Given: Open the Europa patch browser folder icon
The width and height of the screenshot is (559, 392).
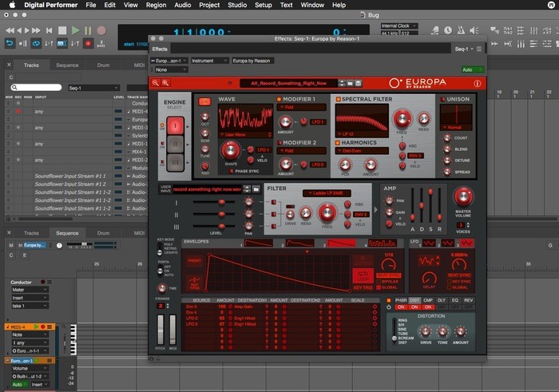Looking at the screenshot, I should (x=350, y=83).
